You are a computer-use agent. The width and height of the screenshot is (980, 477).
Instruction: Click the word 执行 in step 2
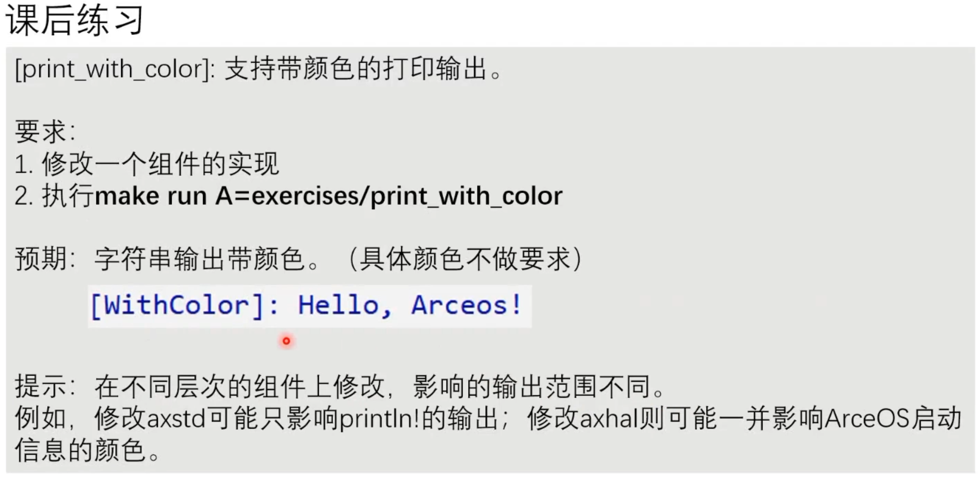point(68,196)
